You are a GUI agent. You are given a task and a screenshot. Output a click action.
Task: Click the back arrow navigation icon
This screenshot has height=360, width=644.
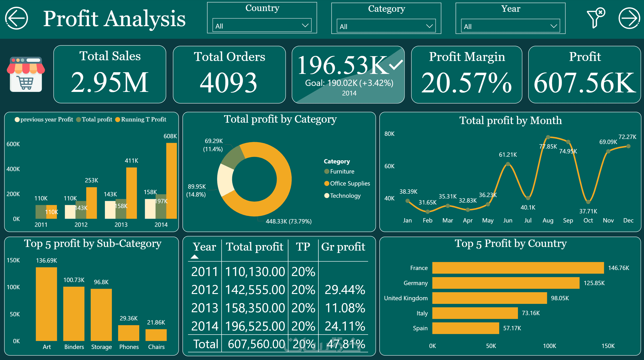[17, 18]
